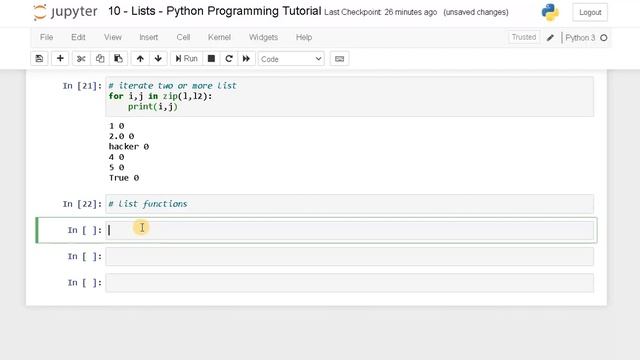The width and height of the screenshot is (640, 360).
Task: Click the Last Checkpoint status text
Action: (380, 12)
